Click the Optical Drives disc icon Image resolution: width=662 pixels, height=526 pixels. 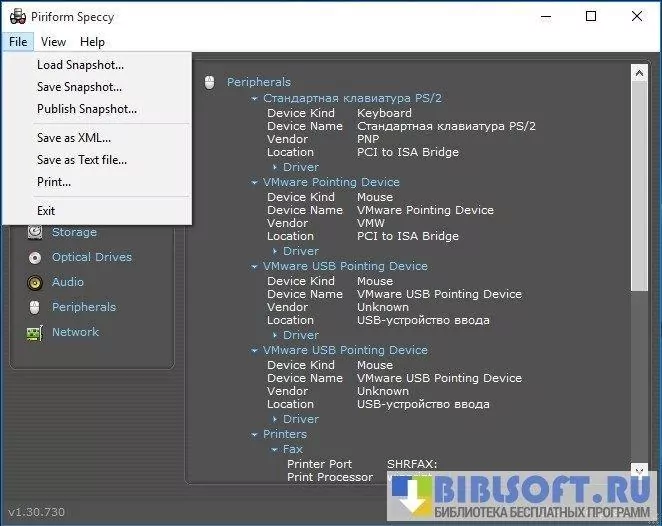coord(35,257)
